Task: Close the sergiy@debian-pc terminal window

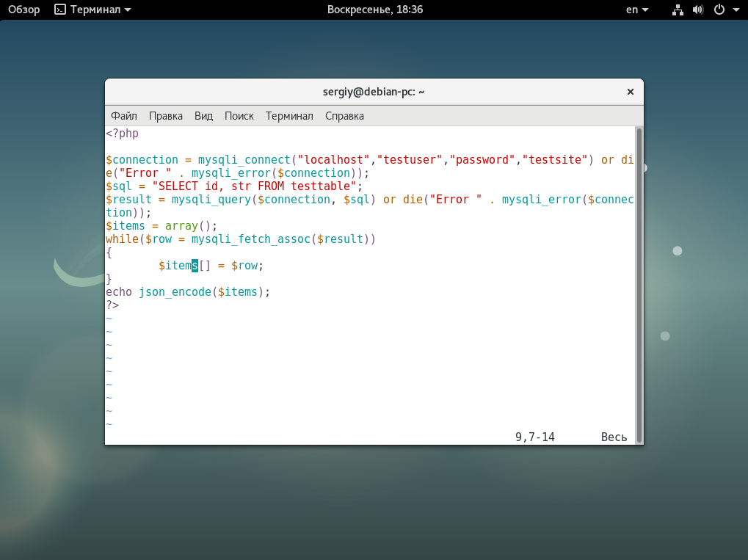Action: (630, 92)
